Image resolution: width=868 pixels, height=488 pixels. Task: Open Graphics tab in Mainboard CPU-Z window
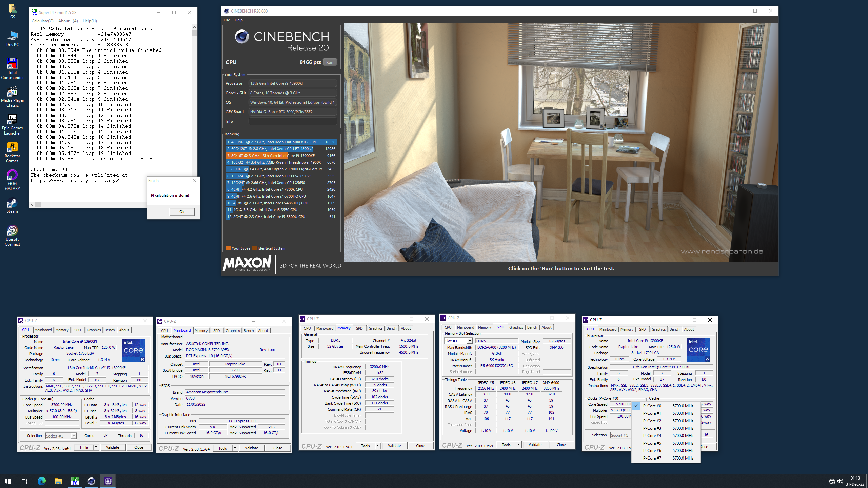pyautogui.click(x=233, y=330)
